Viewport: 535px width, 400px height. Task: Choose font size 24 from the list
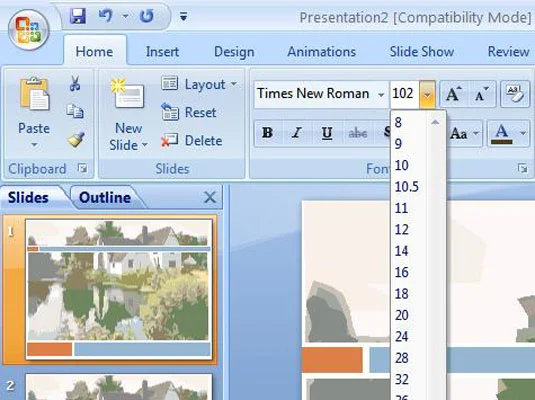coord(401,337)
